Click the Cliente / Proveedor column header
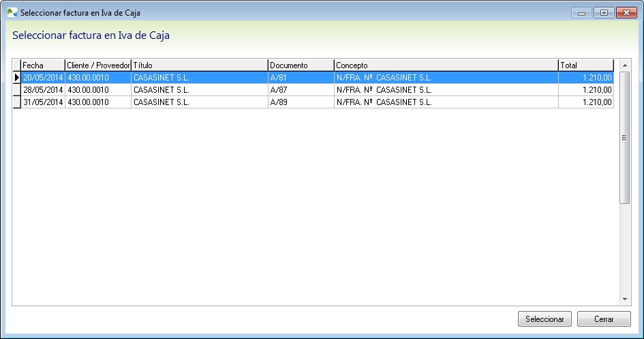The width and height of the screenshot is (644, 339). [97, 65]
